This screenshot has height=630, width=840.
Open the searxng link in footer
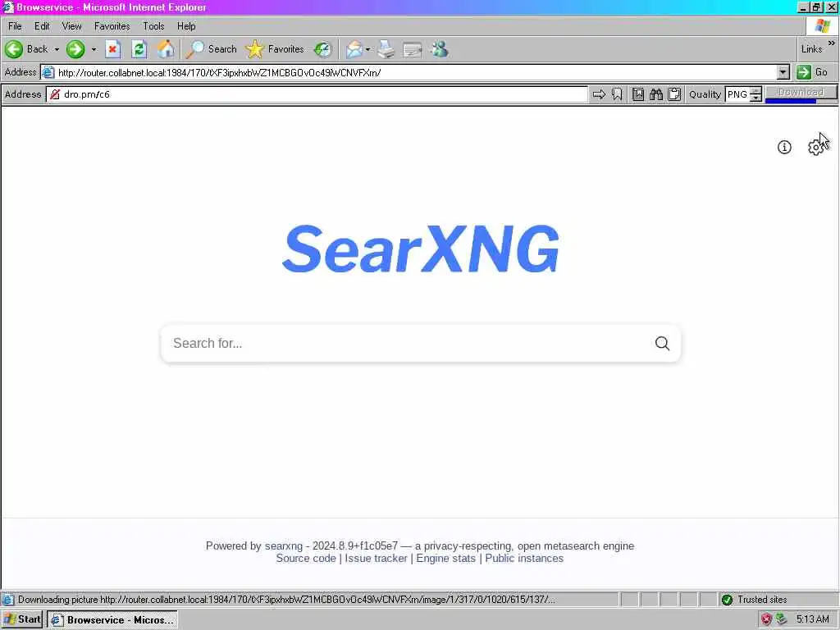(283, 546)
